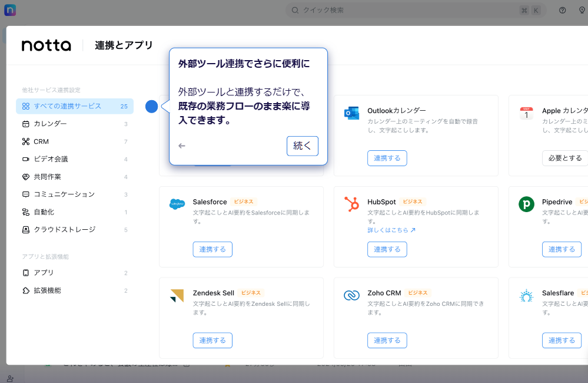Connect Outlookカレンダー with 連携する

click(x=387, y=158)
